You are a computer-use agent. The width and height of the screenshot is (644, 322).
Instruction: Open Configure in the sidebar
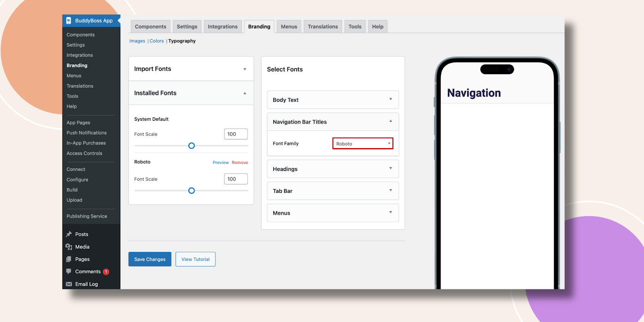(77, 180)
